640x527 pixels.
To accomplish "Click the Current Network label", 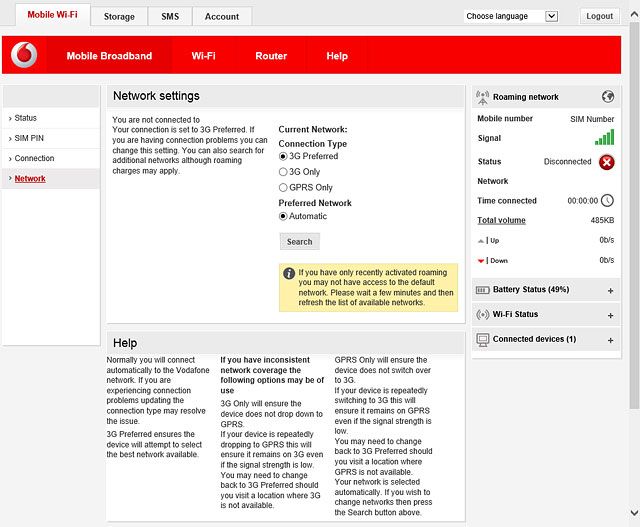I will (313, 129).
